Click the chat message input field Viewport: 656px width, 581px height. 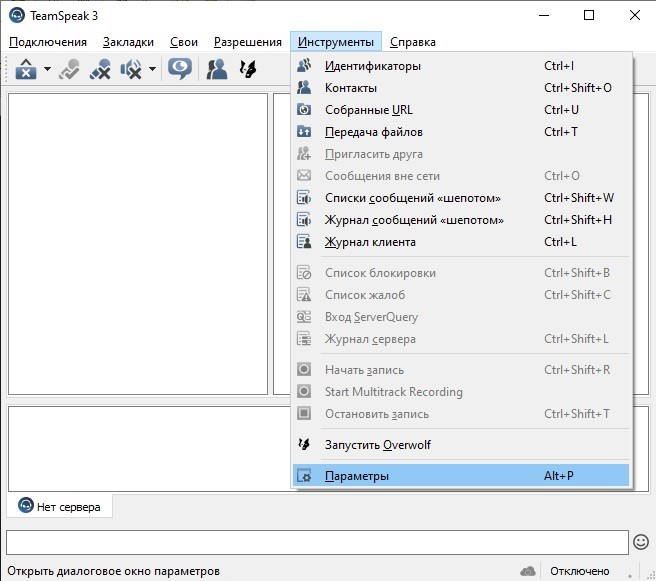[x=317, y=543]
